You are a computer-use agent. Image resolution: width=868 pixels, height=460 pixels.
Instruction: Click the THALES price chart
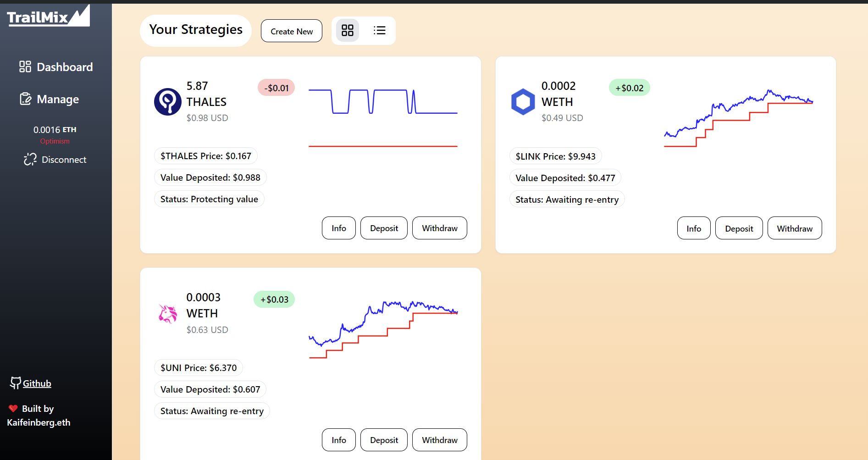point(383,118)
